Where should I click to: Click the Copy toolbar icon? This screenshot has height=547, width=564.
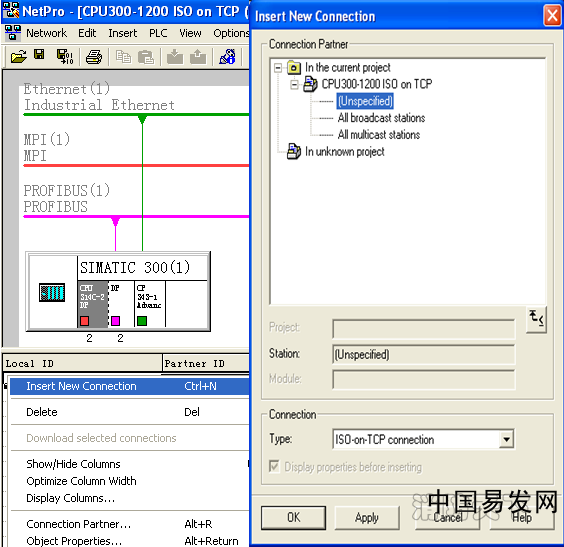tap(123, 57)
